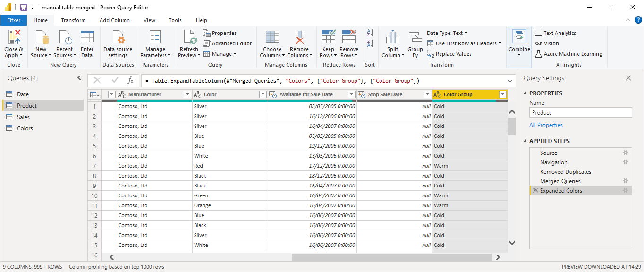
Task: Open Data source settings
Action: (118, 38)
